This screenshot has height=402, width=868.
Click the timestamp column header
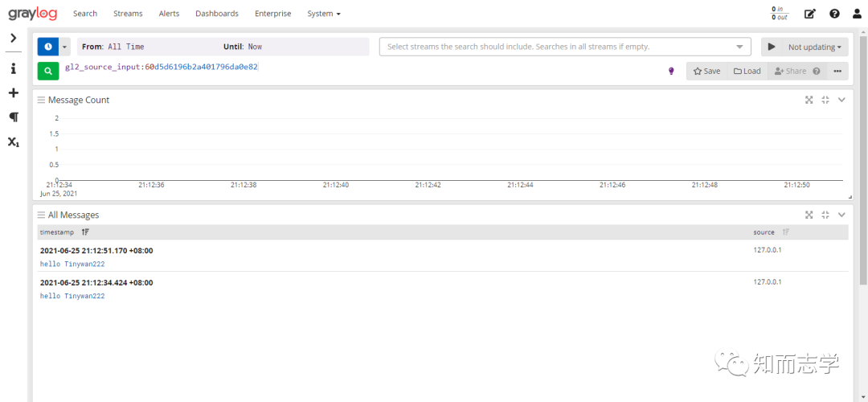click(56, 232)
